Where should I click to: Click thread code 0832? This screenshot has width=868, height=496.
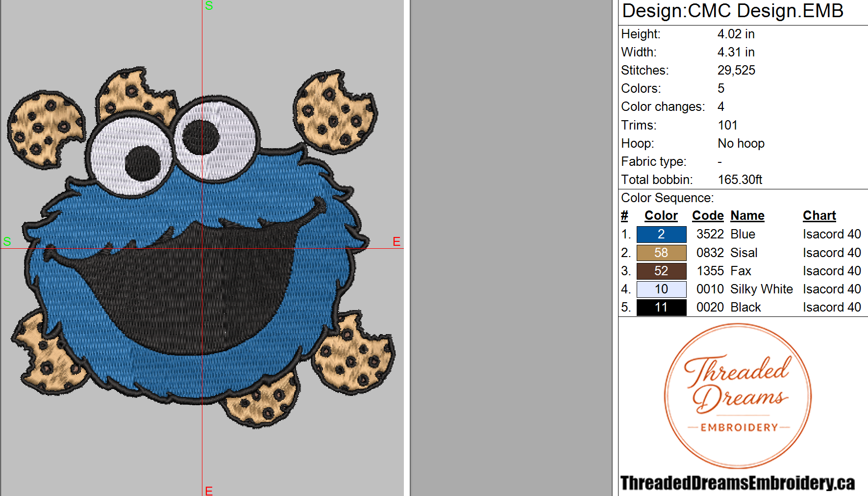710,253
